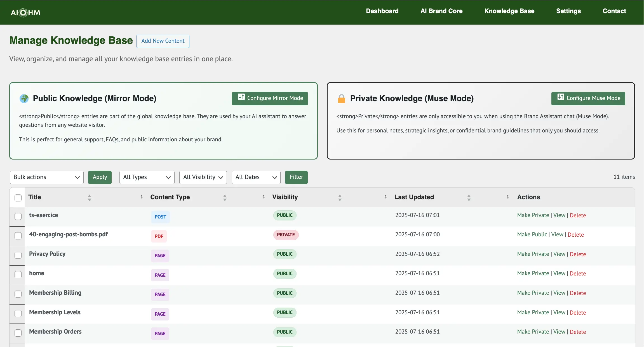Click the globe icon beside Public Knowledge
644x347 pixels.
[x=24, y=98]
